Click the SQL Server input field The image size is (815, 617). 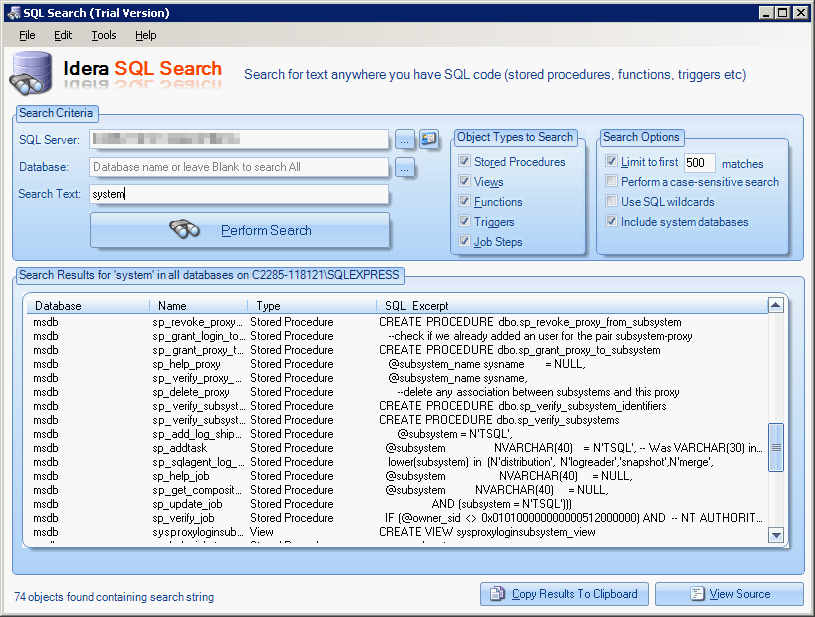click(x=239, y=139)
